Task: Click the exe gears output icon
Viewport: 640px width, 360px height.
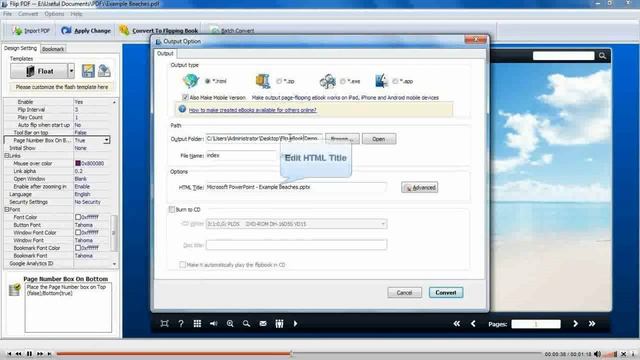Action: pos(327,81)
